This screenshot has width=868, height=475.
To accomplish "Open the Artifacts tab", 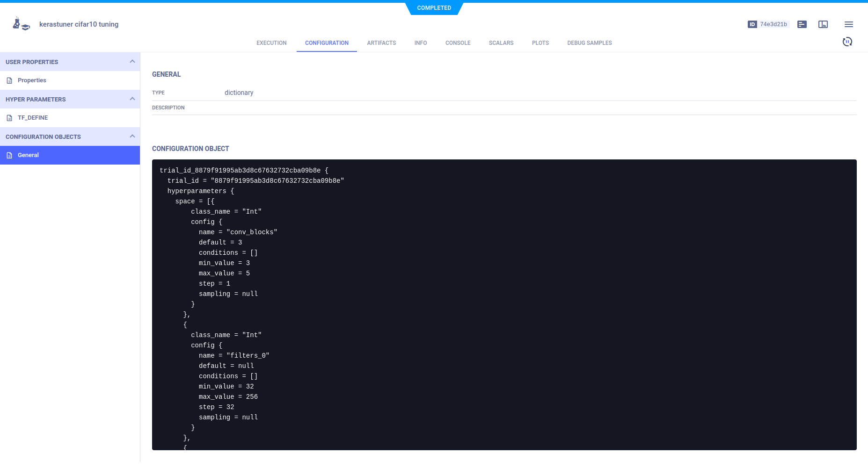I will click(x=381, y=43).
